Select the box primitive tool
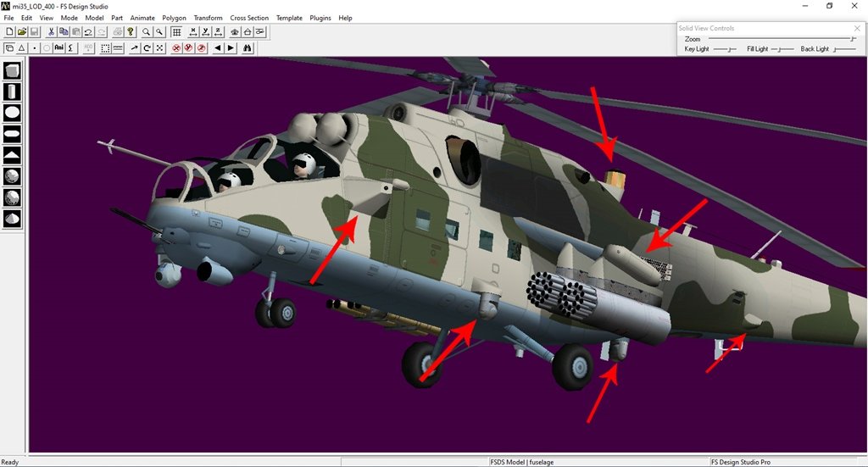This screenshot has width=868, height=467. point(13,70)
